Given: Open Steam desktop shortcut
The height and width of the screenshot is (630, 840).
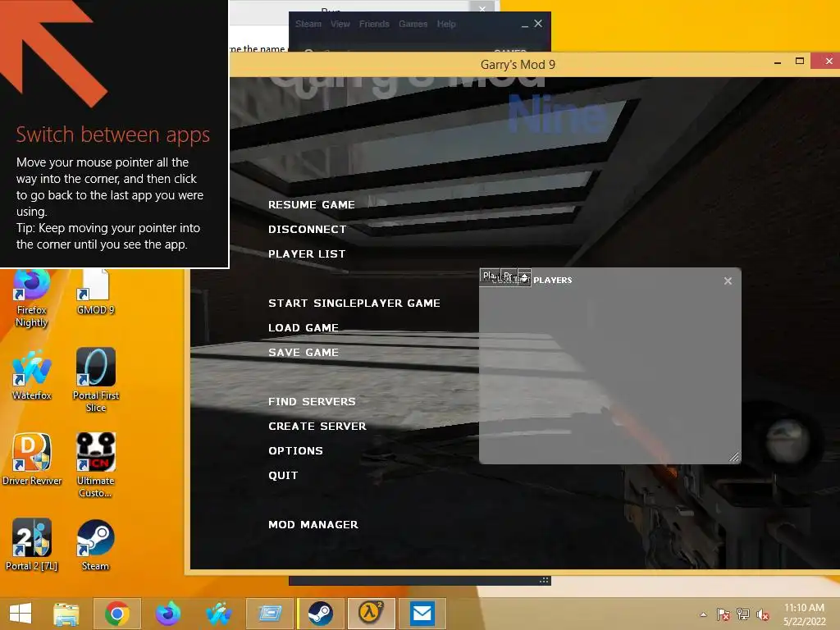Looking at the screenshot, I should 95,545.
